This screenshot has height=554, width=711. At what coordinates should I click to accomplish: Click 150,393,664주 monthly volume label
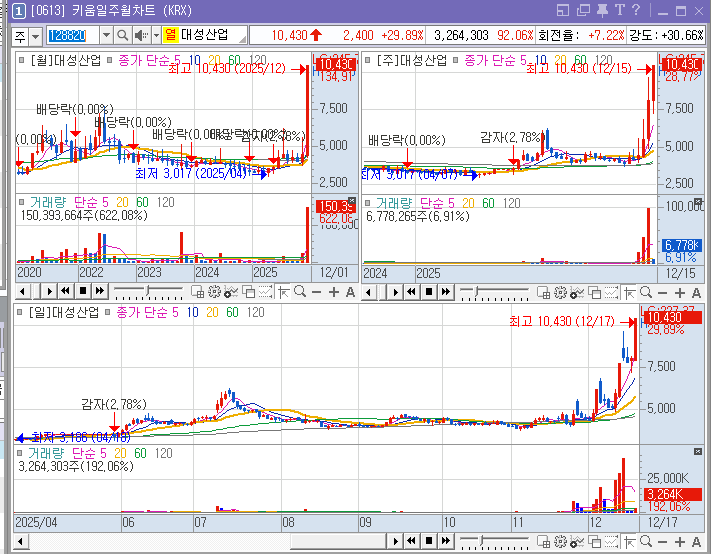tap(84, 215)
